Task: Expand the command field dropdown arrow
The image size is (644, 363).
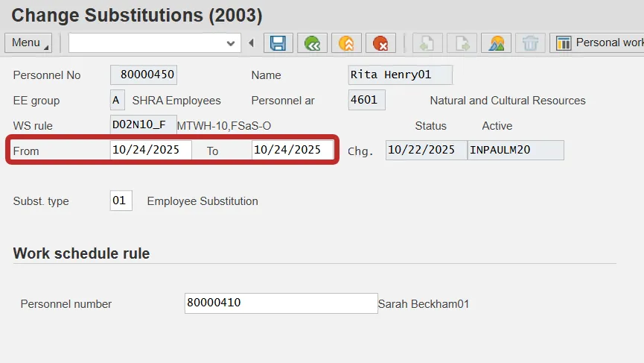Action: click(x=231, y=43)
